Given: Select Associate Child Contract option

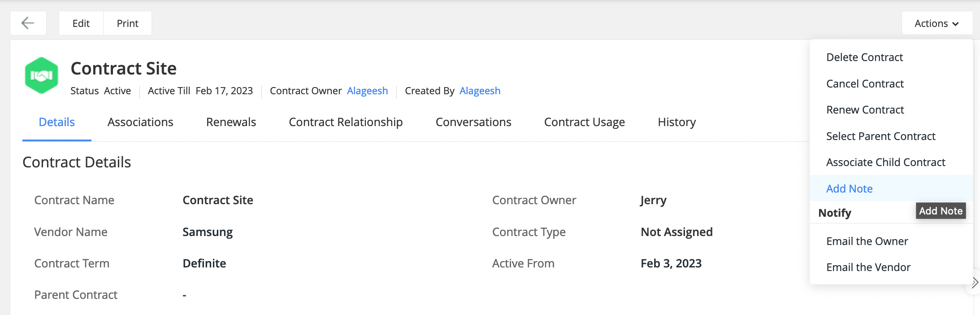Looking at the screenshot, I should pyautogui.click(x=885, y=162).
